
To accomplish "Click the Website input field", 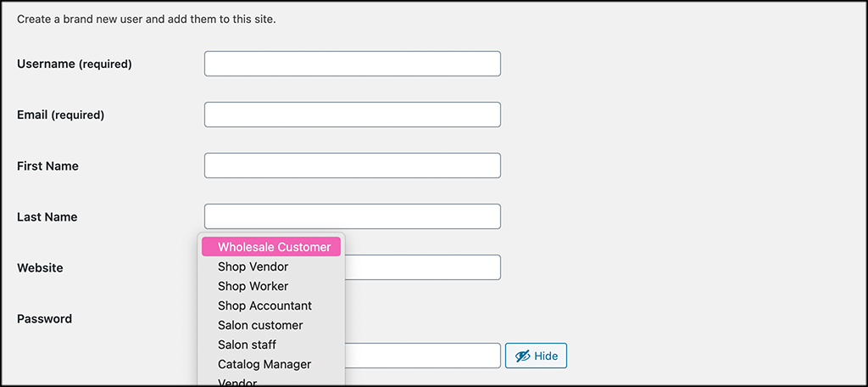I will tap(423, 267).
